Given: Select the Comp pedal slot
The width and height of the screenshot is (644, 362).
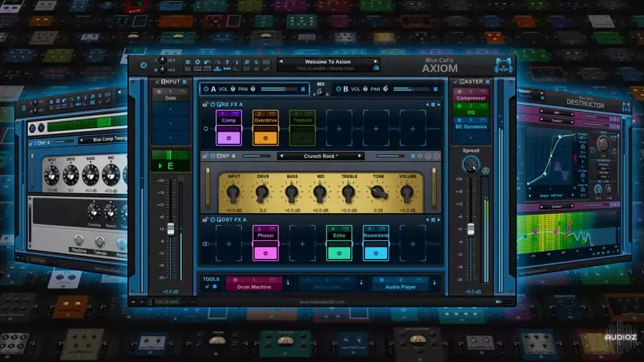Looking at the screenshot, I should (x=229, y=127).
